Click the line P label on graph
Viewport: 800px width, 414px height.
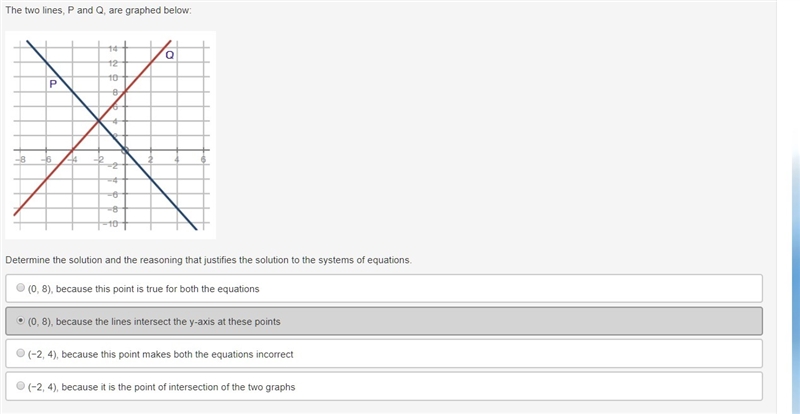pyautogui.click(x=53, y=84)
